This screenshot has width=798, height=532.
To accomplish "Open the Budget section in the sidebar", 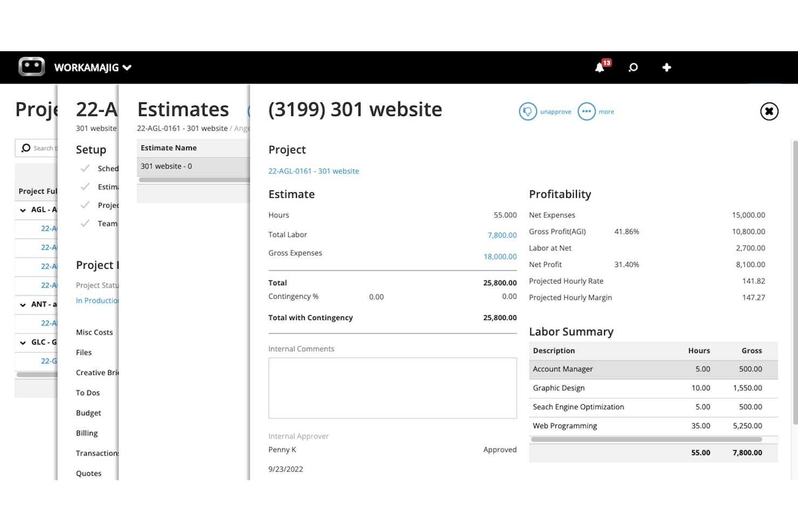I will tap(88, 413).
